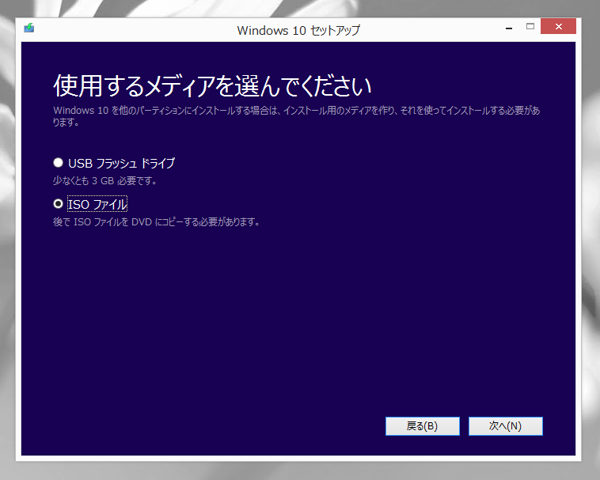Screen dimensions: 600x480
Task: Select the ISO ファイル radio button
Action: (58, 204)
